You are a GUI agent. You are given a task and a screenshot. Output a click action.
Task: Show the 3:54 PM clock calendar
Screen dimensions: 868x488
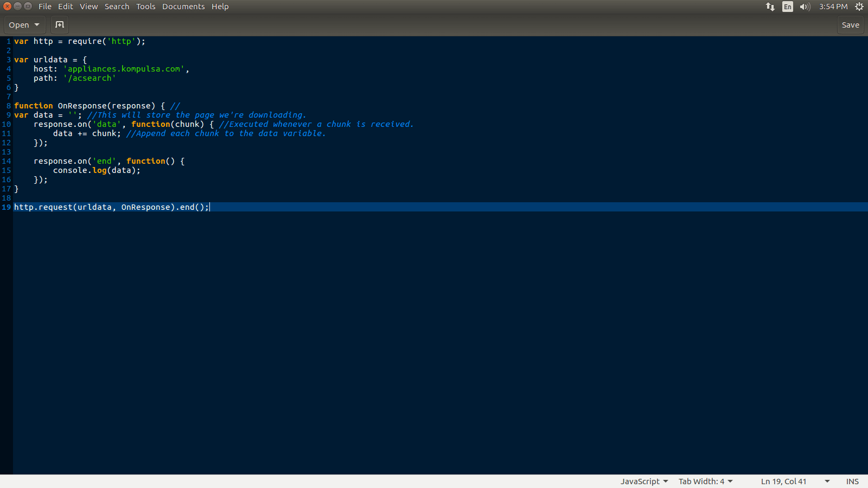click(x=833, y=7)
